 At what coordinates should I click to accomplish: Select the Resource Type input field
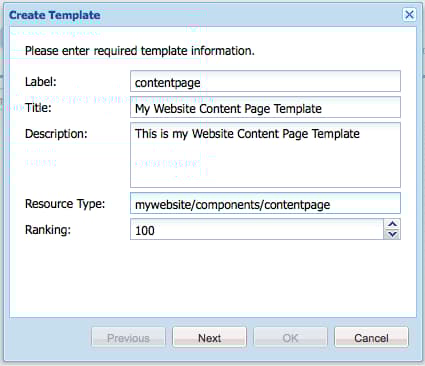[265, 203]
